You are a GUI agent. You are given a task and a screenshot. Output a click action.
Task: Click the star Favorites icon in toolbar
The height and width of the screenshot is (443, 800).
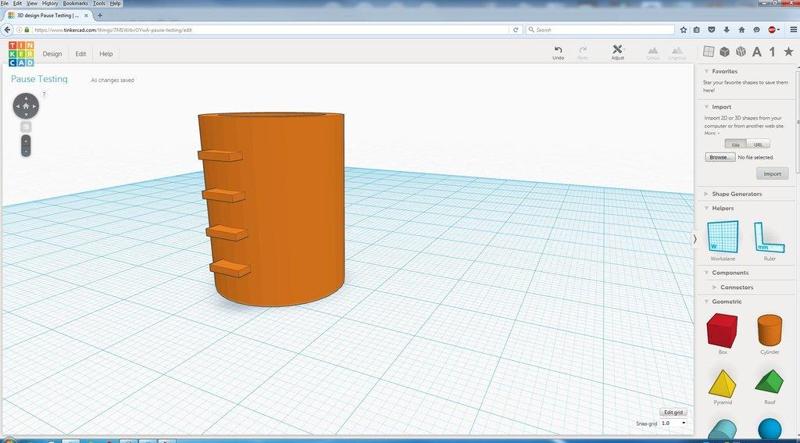(790, 52)
